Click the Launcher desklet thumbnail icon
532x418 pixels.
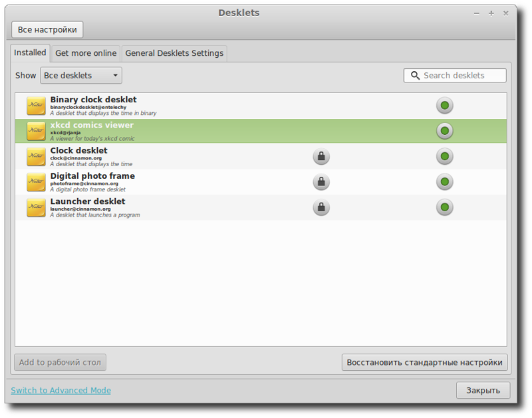pos(36,207)
